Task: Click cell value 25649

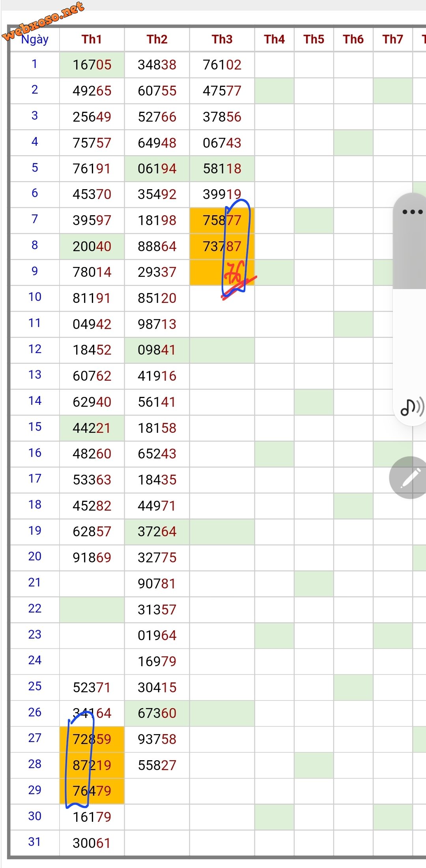Action: coord(92,117)
